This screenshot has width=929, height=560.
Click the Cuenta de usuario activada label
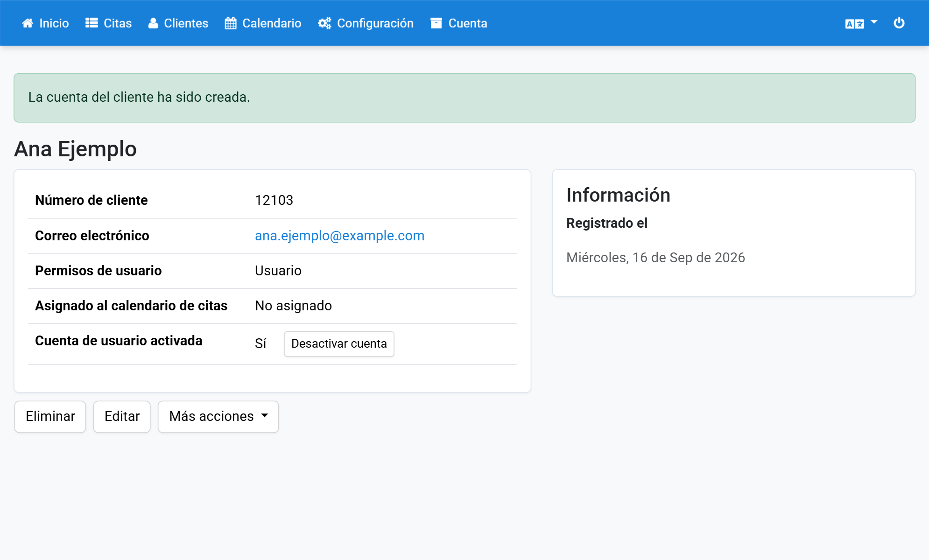(119, 341)
